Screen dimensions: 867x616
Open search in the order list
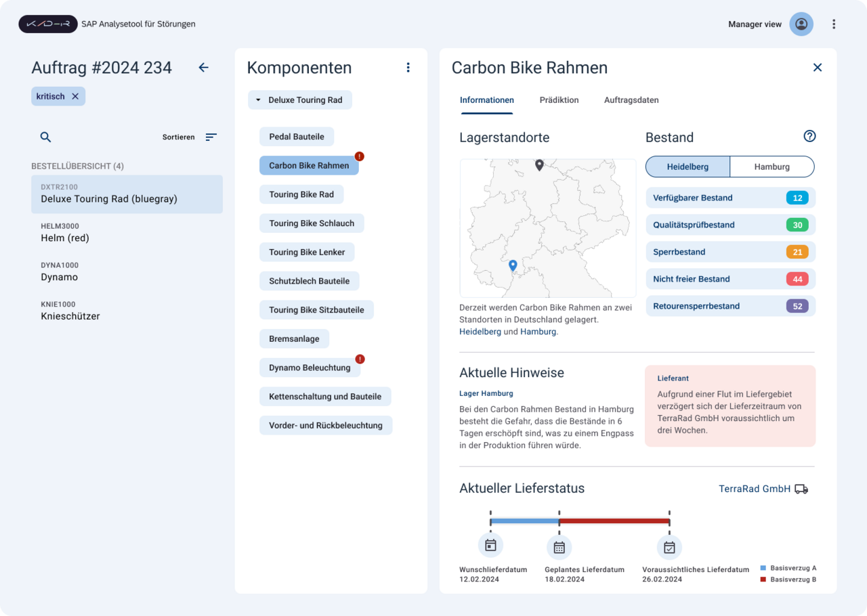pyautogui.click(x=45, y=137)
